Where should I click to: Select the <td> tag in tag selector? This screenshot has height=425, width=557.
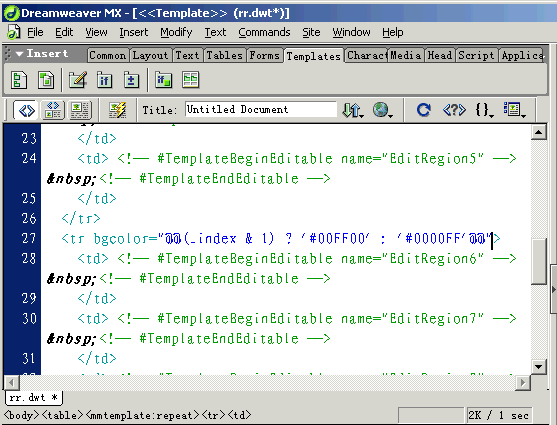point(240,415)
